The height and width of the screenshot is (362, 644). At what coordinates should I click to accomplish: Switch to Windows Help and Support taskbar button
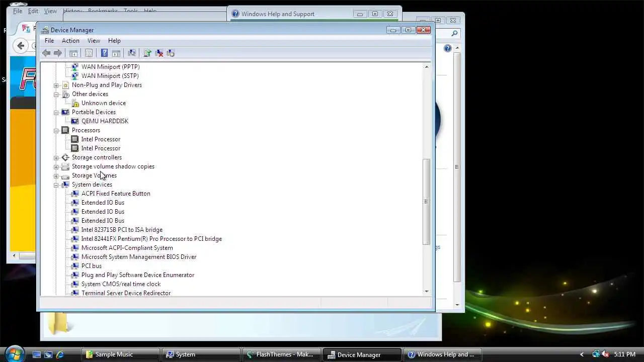[442, 354]
